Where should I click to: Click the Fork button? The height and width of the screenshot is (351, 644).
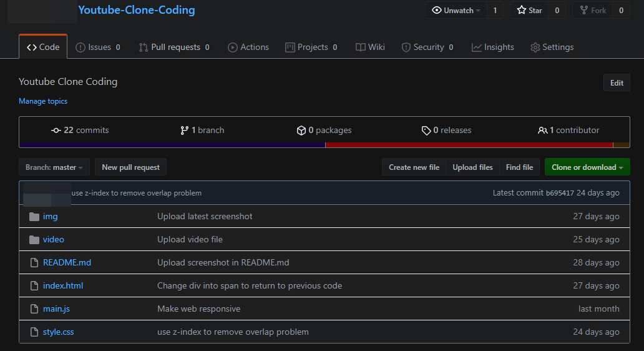click(x=593, y=10)
